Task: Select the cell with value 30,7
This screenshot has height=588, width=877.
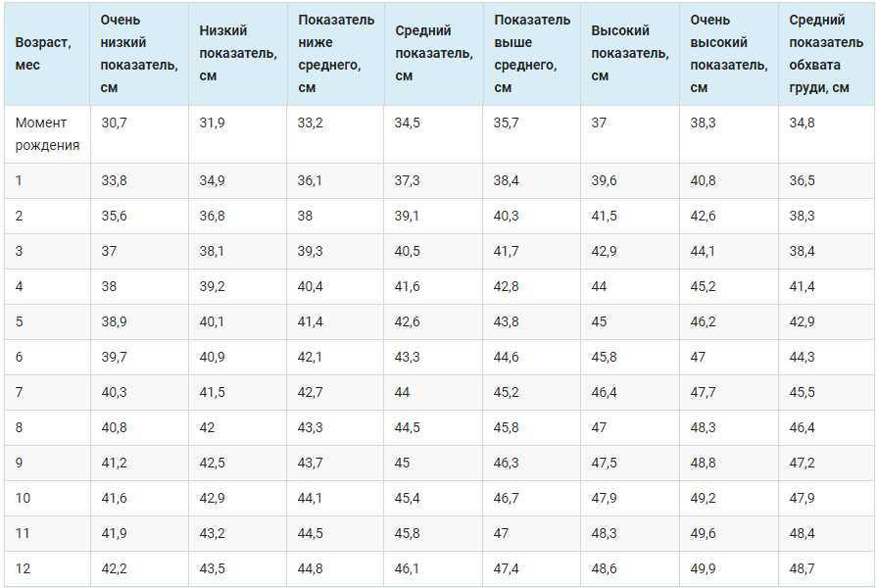Action: coord(114,123)
